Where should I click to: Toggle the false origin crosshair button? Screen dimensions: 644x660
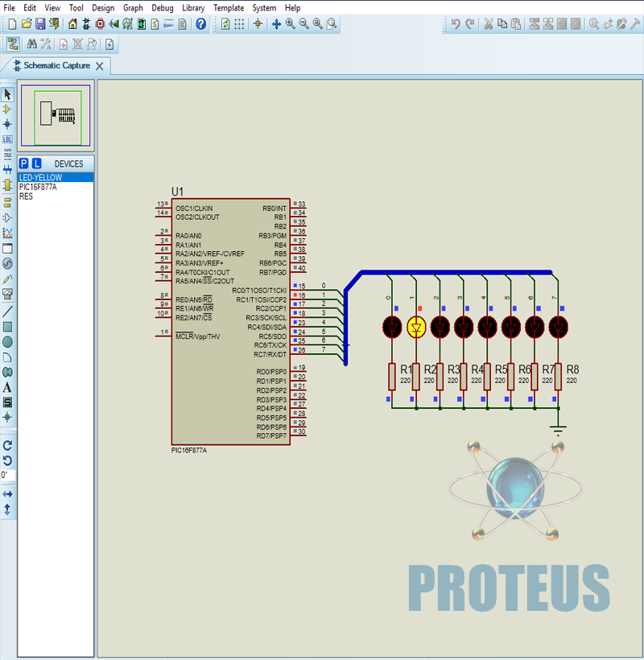[x=258, y=24]
